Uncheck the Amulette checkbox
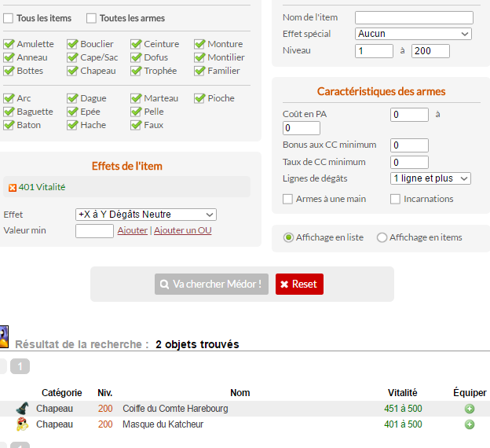 pyautogui.click(x=9, y=44)
